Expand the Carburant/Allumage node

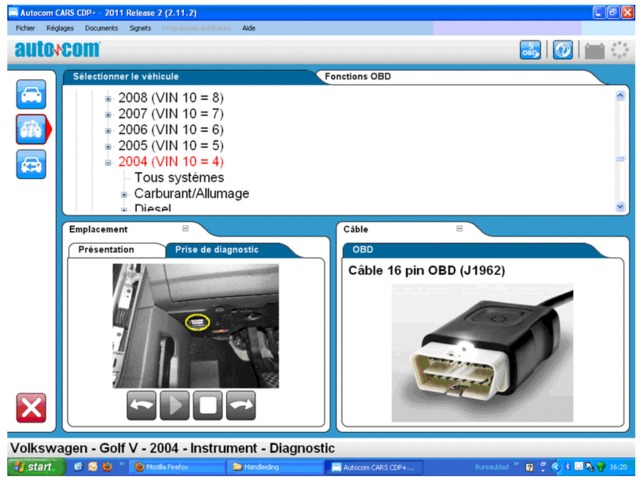click(124, 195)
